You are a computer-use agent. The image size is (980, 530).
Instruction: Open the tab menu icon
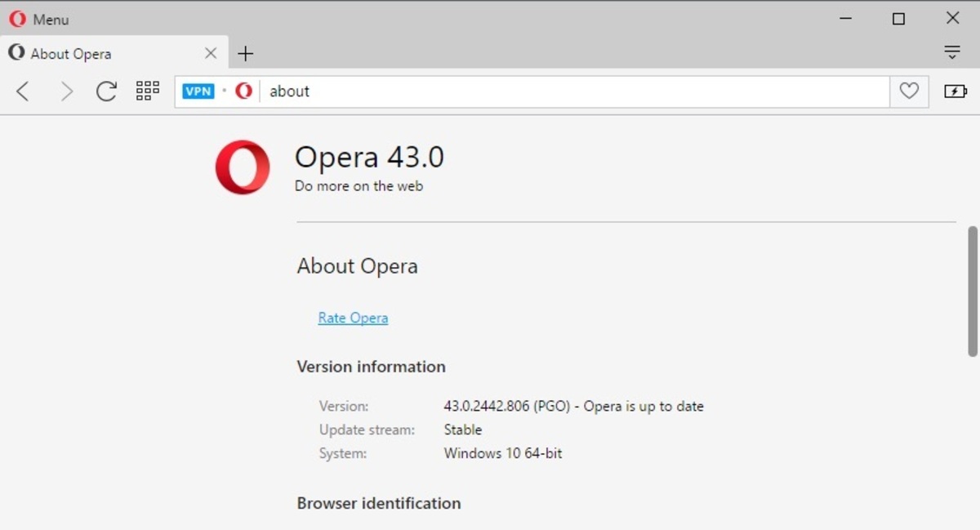pos(952,53)
